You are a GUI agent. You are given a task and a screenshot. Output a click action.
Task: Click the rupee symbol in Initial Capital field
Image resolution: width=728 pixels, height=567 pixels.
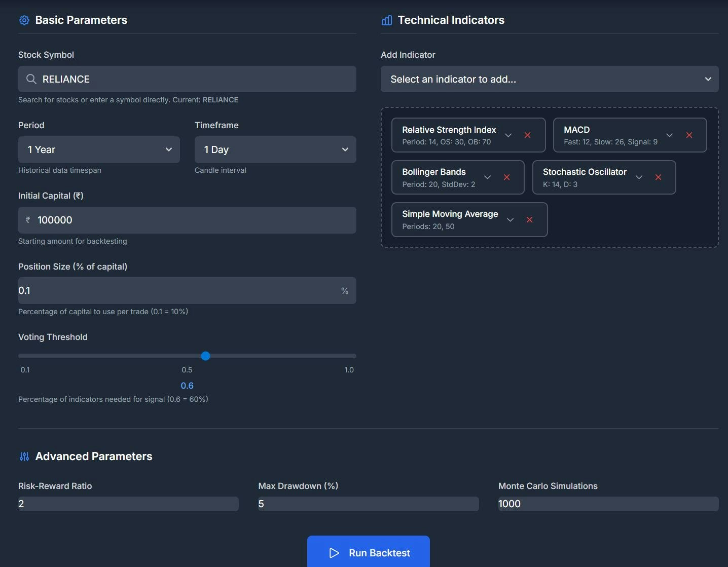28,220
